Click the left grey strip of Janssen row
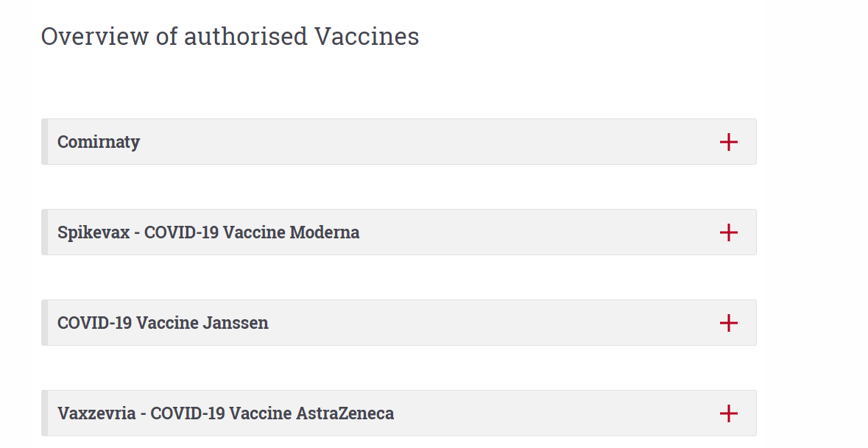Image resolution: width=868 pixels, height=448 pixels. click(x=44, y=323)
